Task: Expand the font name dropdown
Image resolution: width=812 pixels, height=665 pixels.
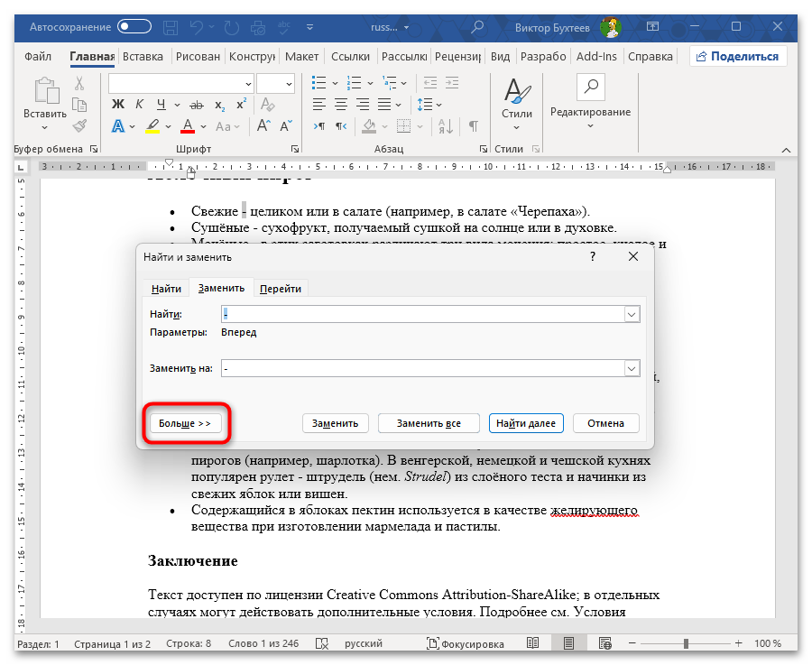Action: tap(246, 84)
